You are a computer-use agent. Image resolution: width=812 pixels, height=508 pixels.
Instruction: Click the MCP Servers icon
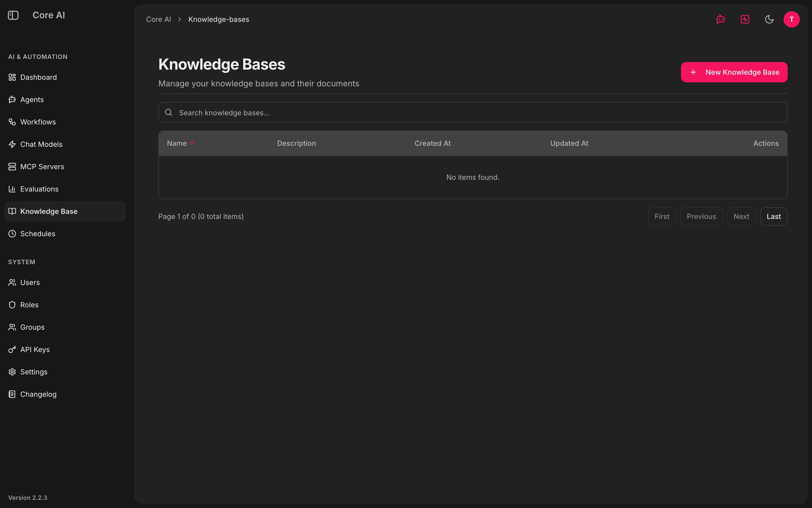tap(12, 167)
